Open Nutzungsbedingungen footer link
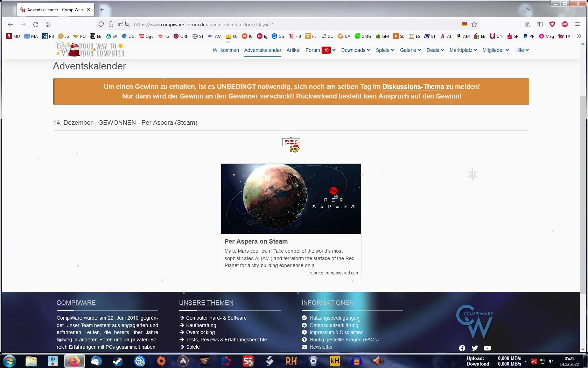 pos(335,318)
